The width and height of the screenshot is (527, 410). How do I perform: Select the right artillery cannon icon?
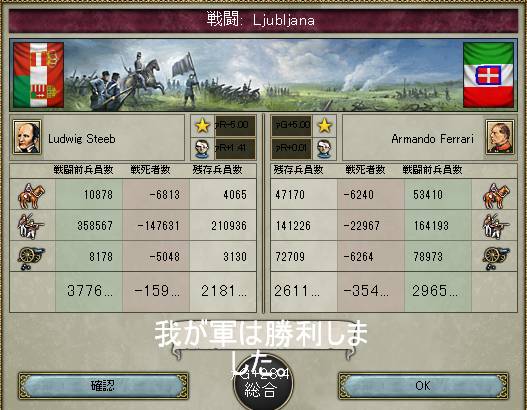496,258
